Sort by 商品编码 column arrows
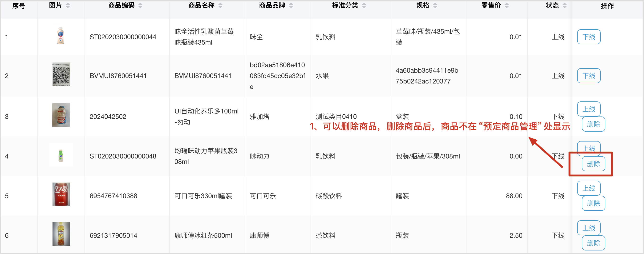This screenshot has width=644, height=254. coord(140,5)
